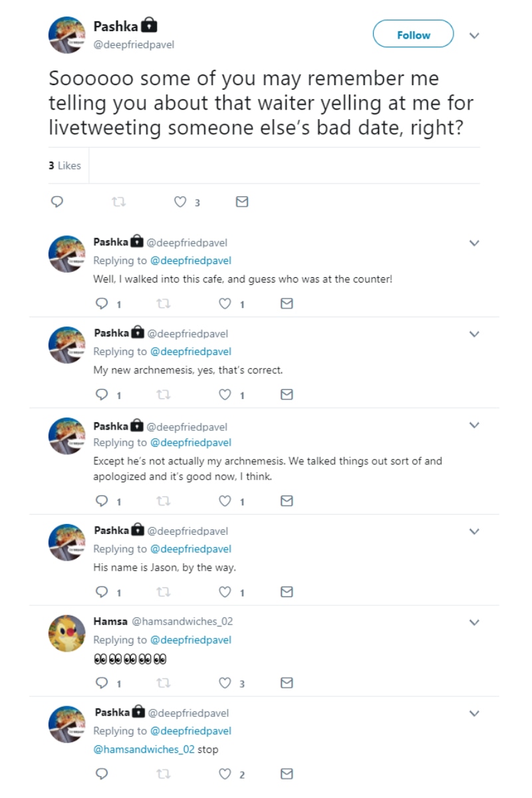Click the Follow button for Pashka

413,35
